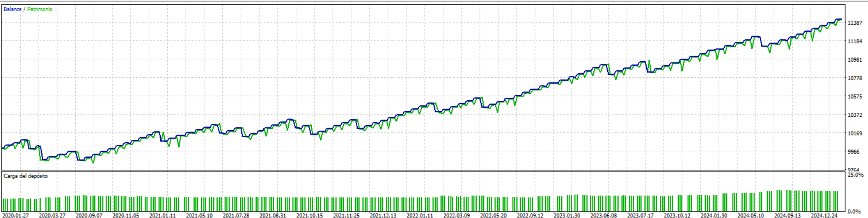Screen dimensions: 868x218
Task: Select the Carga del depósito panel title
Action: point(26,176)
